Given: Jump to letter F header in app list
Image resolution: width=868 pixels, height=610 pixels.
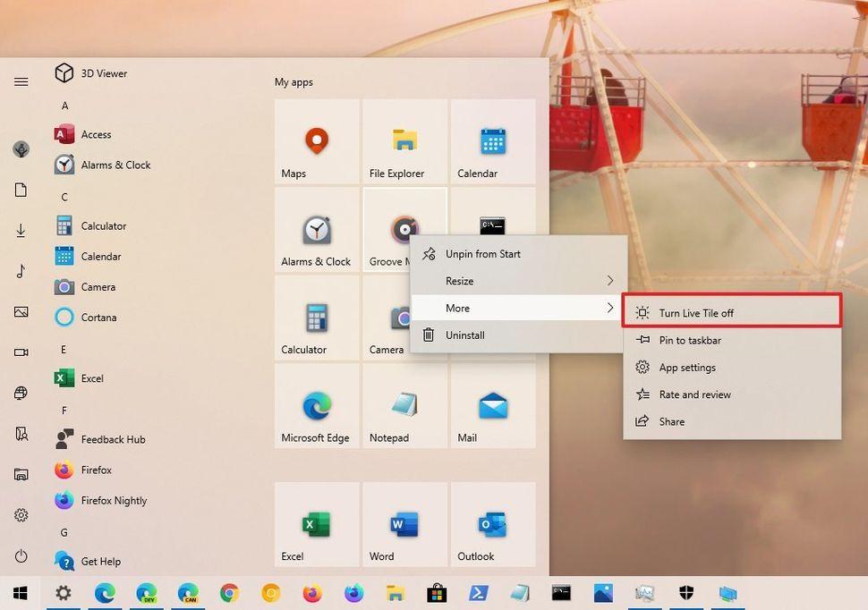Looking at the screenshot, I should [64, 411].
